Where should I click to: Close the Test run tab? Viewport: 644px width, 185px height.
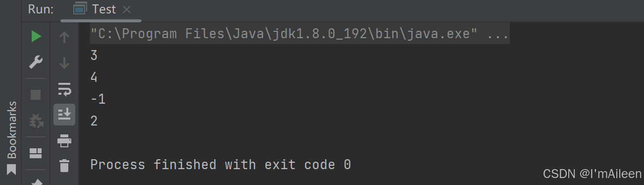pyautogui.click(x=127, y=9)
